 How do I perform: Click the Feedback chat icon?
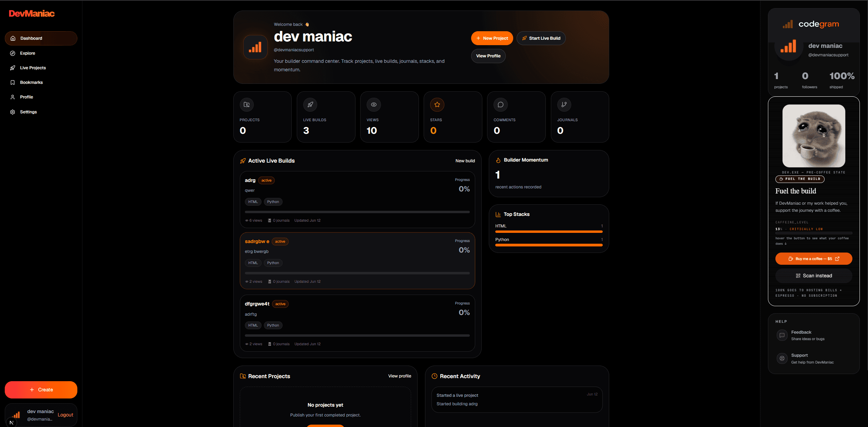[x=782, y=335]
